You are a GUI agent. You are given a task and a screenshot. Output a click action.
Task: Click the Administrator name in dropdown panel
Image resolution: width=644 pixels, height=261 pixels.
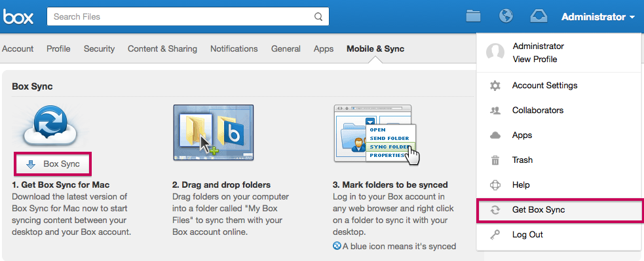pos(539,46)
